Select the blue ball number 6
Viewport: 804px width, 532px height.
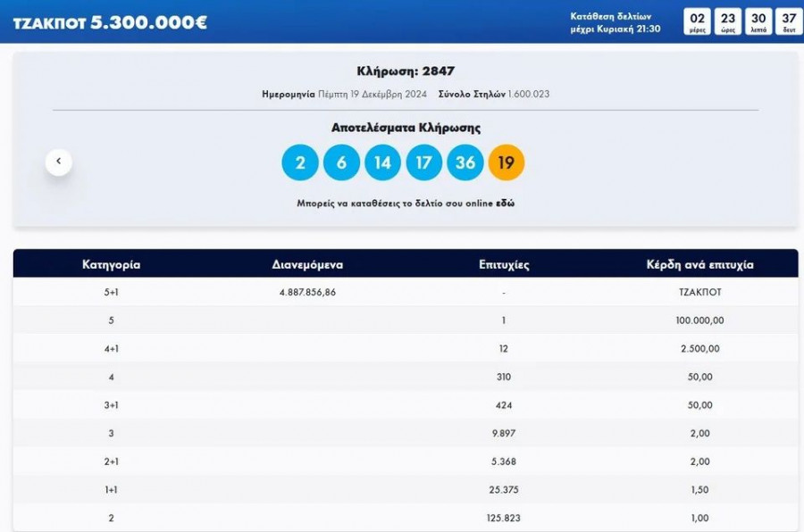(341, 162)
